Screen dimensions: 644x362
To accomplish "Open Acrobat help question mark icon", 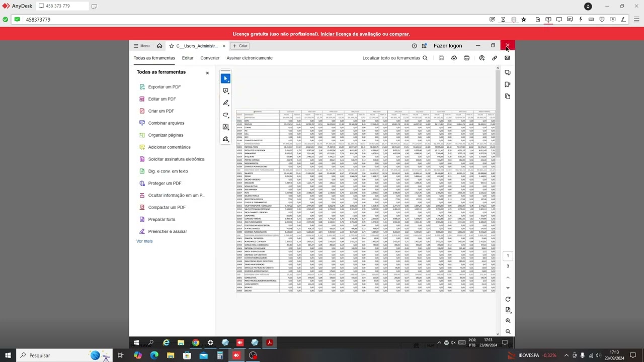I will [414, 46].
